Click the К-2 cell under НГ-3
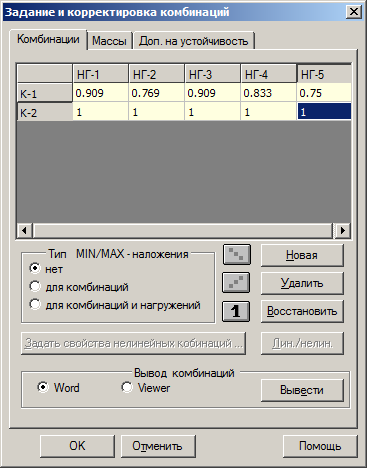This screenshot has height=468, width=367. (212, 112)
